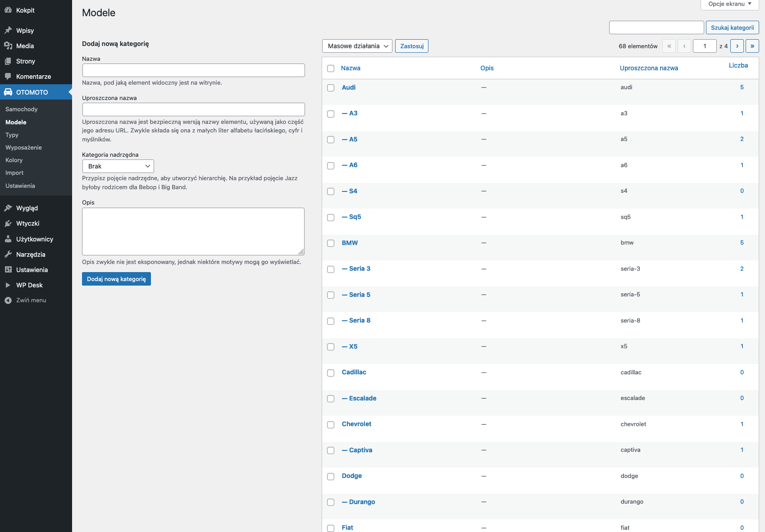The width and height of the screenshot is (765, 532).
Task: Click the Komentarze speech bubble icon
Action: click(8, 77)
